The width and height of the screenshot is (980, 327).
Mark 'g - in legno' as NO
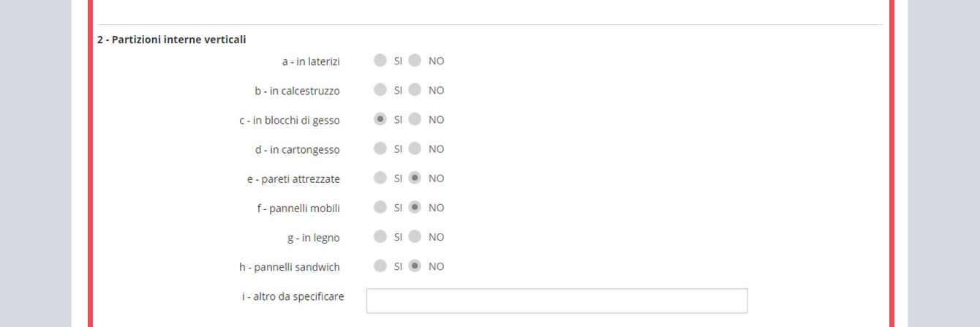tap(415, 236)
